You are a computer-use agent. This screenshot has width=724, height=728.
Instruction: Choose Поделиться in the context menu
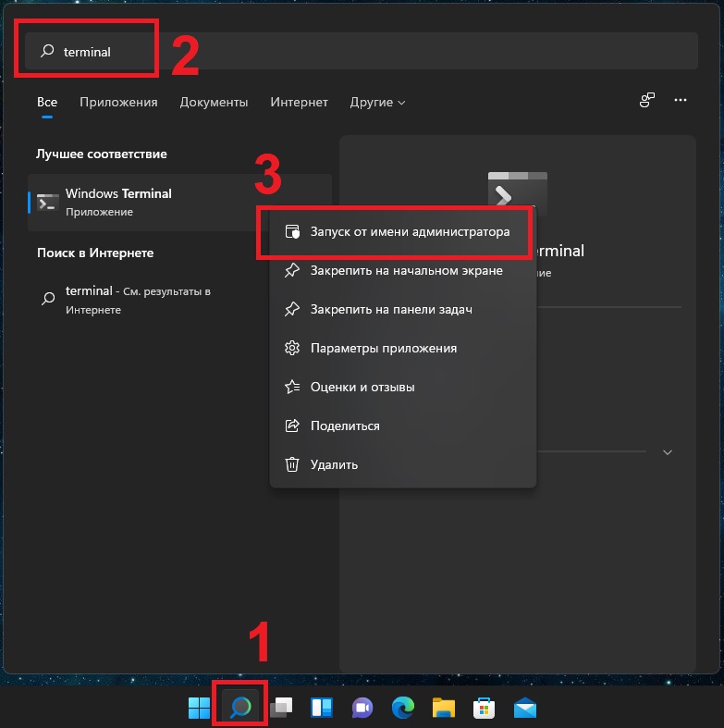pyautogui.click(x=403, y=426)
